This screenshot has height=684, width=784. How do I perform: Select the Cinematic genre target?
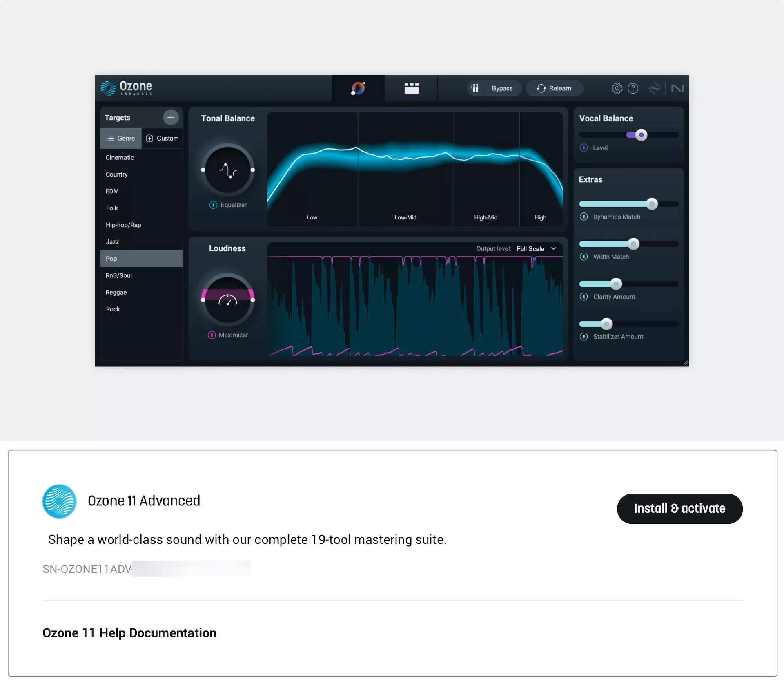(x=141, y=157)
